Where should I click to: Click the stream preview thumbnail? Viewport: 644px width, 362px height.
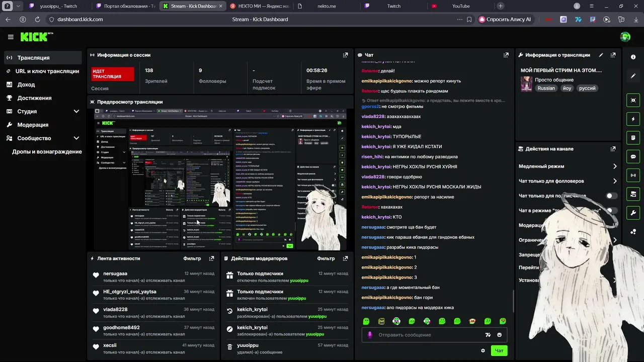click(220, 179)
